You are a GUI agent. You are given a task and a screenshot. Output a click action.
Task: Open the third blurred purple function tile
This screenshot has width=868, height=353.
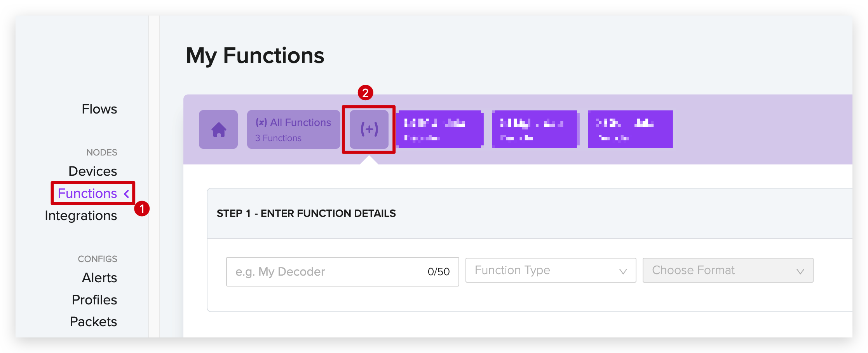pyautogui.click(x=630, y=129)
